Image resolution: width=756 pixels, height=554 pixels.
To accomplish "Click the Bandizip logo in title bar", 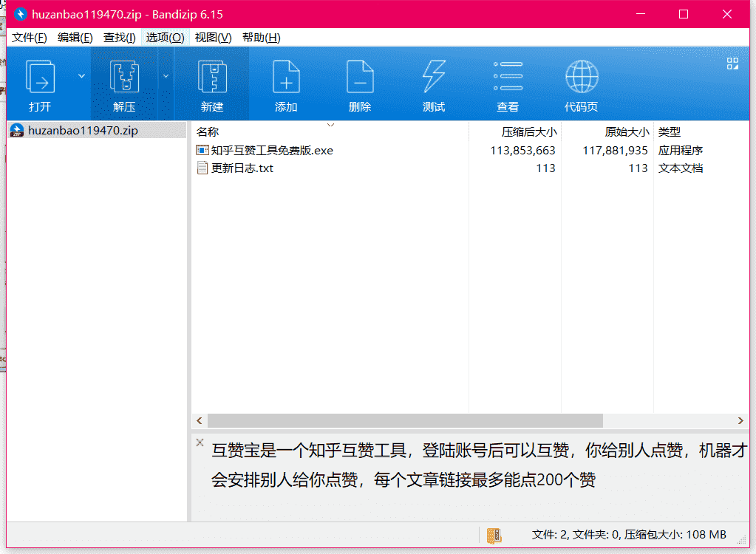I will coord(20,14).
